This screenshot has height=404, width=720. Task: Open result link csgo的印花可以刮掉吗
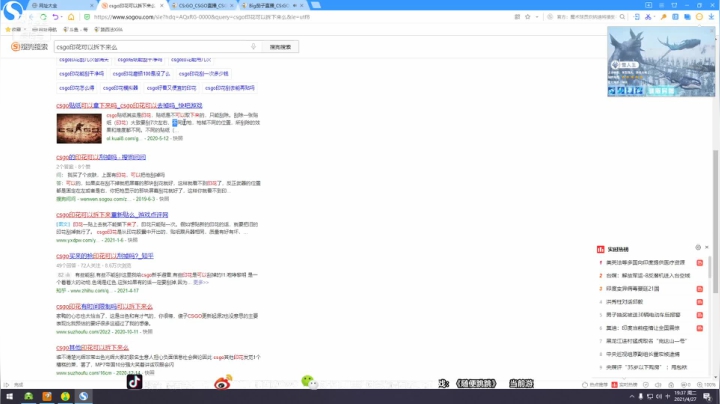pos(101,157)
